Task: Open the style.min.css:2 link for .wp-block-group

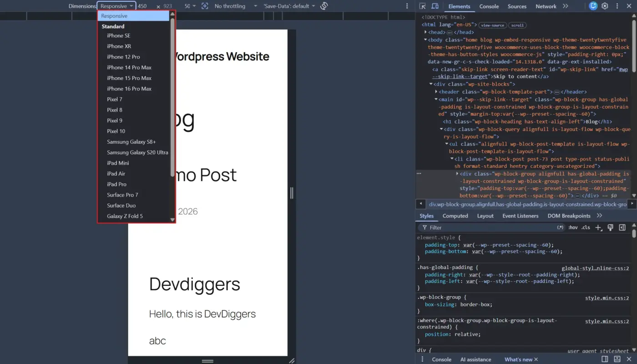Action: (x=607, y=298)
